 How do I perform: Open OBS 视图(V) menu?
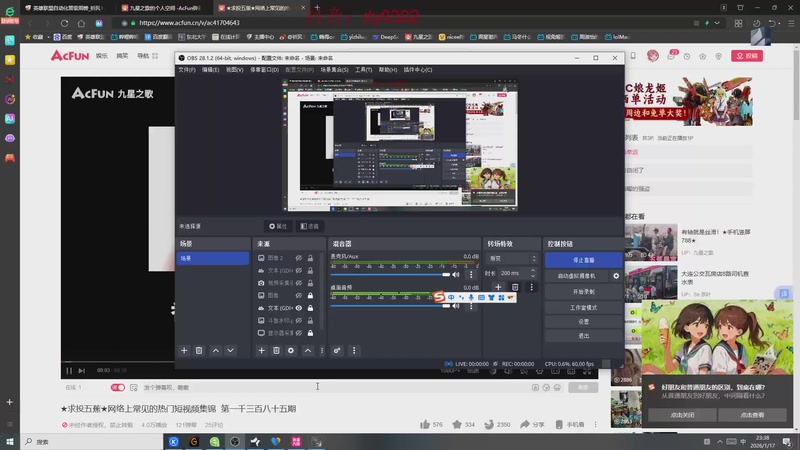click(235, 69)
